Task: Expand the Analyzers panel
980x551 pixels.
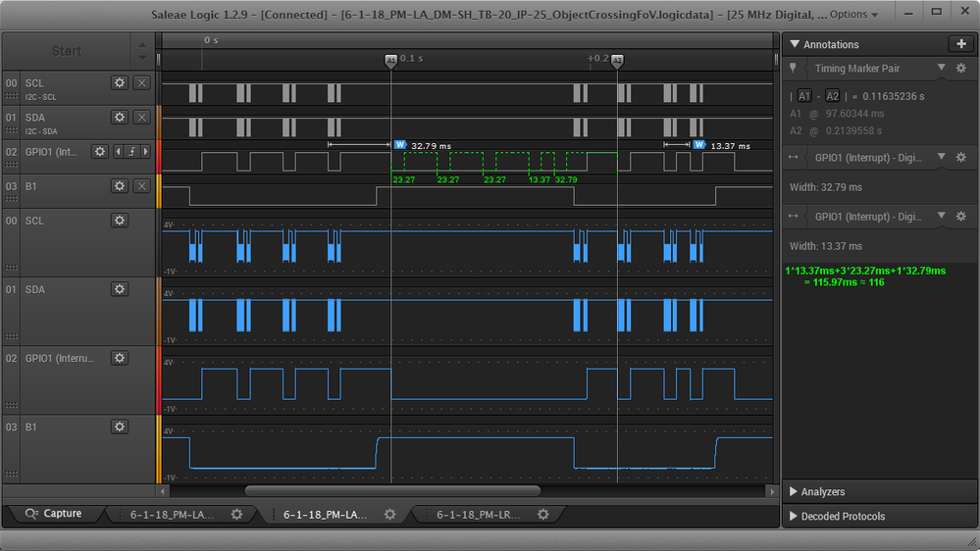Action: pos(794,491)
